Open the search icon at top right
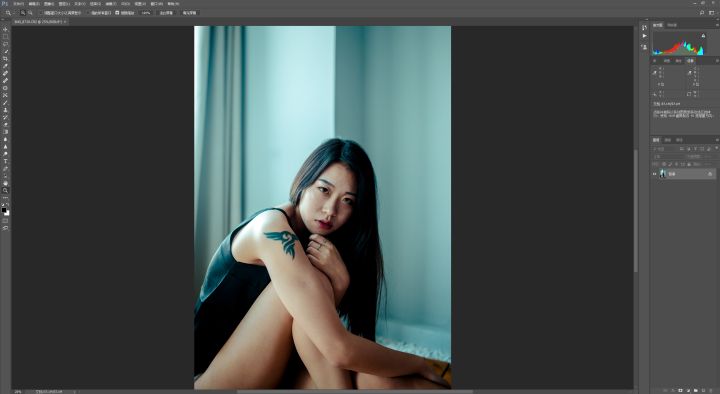The height and width of the screenshot is (394, 720). (702, 13)
